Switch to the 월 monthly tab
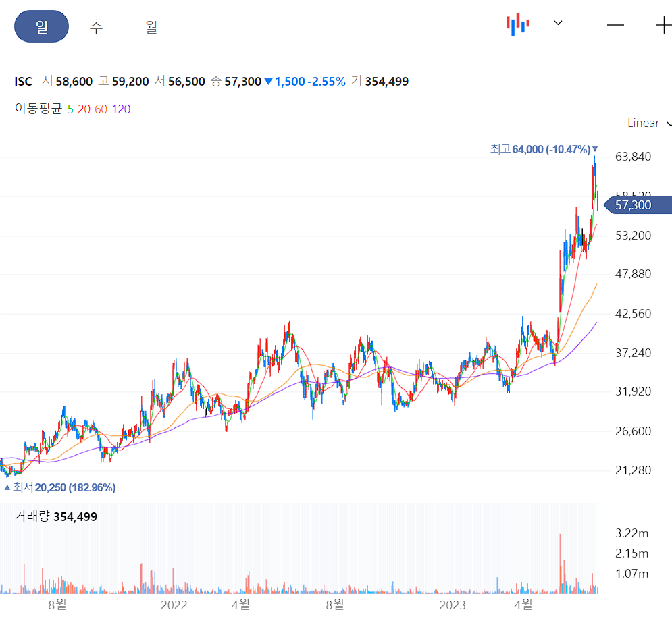 150,26
